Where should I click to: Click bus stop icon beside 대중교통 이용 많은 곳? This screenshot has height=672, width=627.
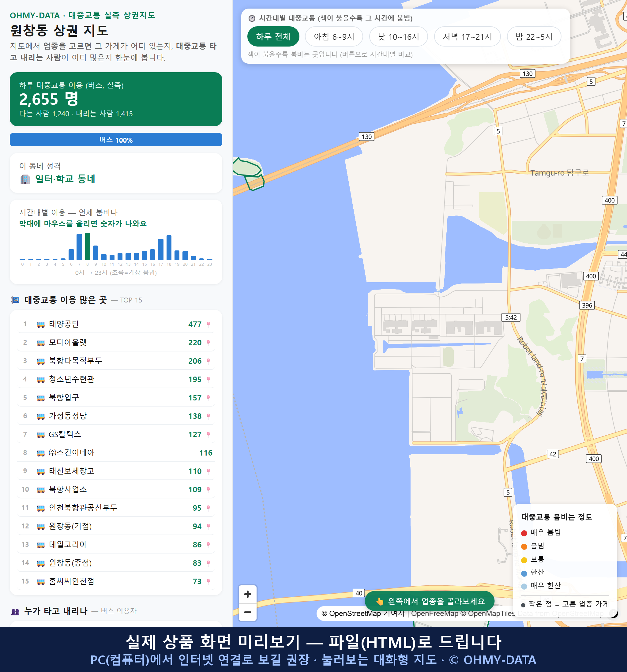click(x=15, y=300)
